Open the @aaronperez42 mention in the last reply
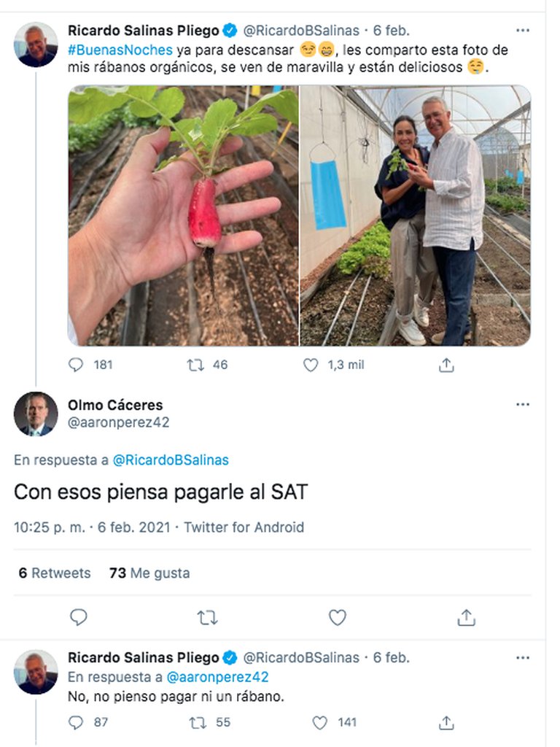This screenshot has height=747, width=560. tap(217, 677)
